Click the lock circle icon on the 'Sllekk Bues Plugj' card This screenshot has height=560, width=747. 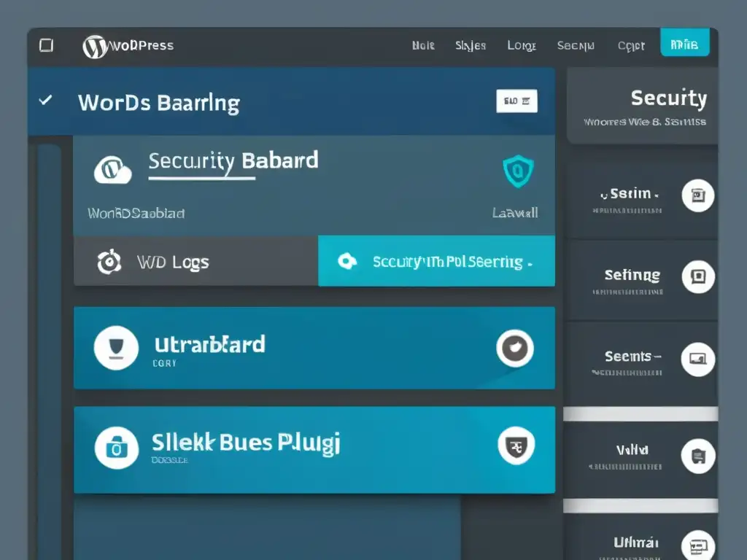point(117,448)
